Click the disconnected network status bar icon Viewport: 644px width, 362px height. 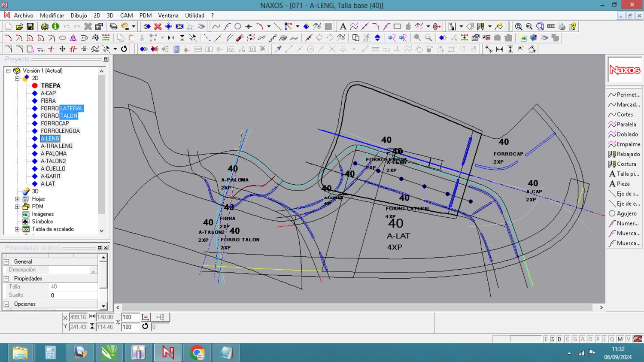[638, 339]
